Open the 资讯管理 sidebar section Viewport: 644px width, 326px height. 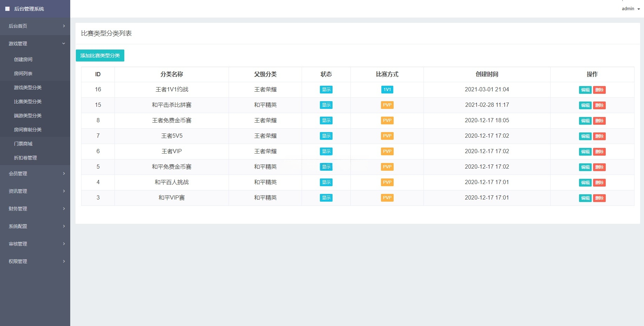(x=18, y=191)
